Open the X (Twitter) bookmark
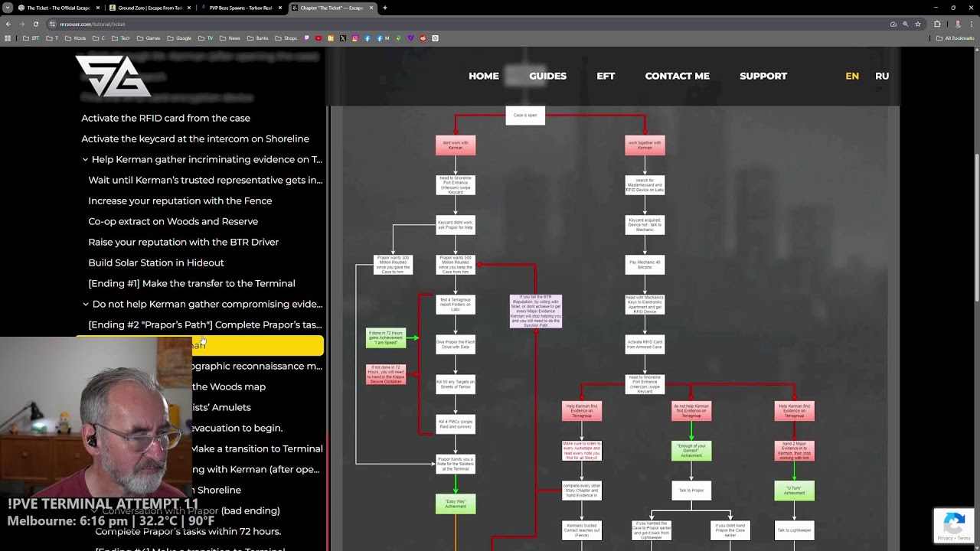980x551 pixels. tap(342, 38)
